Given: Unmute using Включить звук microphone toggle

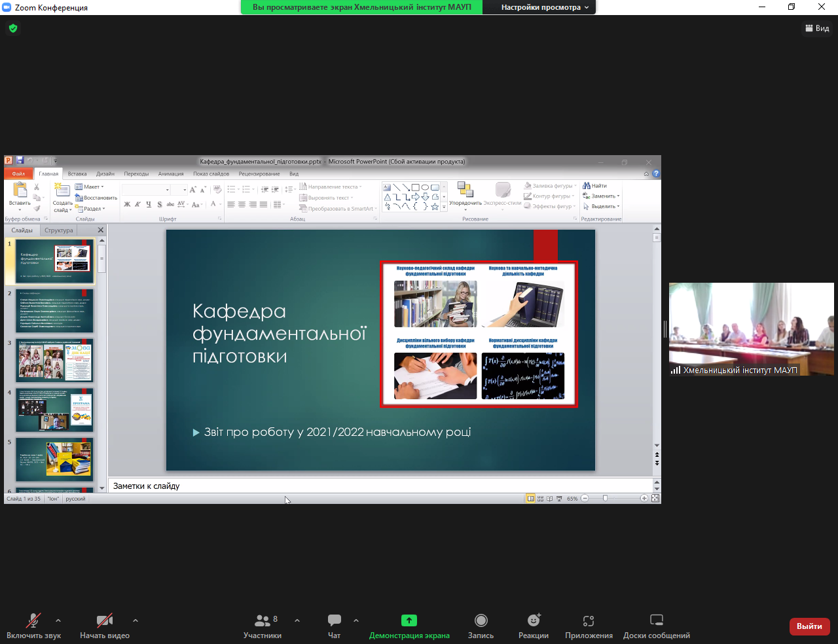Looking at the screenshot, I should [x=33, y=620].
